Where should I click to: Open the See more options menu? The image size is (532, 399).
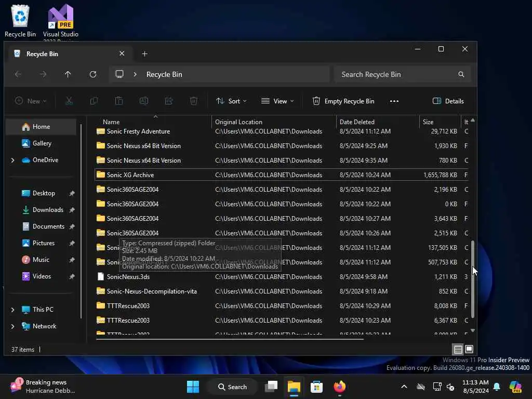[x=394, y=101]
